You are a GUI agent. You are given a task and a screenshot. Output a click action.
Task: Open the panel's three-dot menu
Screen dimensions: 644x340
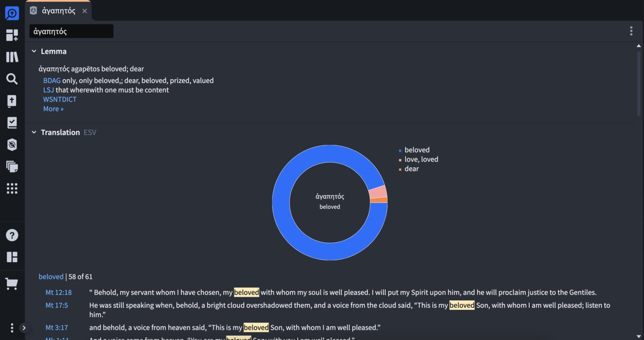click(x=631, y=31)
